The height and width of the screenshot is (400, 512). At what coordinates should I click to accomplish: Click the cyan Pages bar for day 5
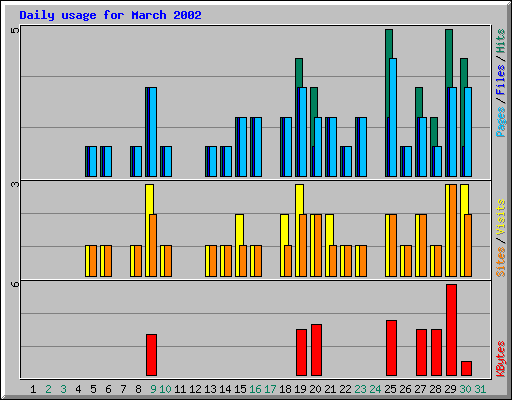(93, 161)
